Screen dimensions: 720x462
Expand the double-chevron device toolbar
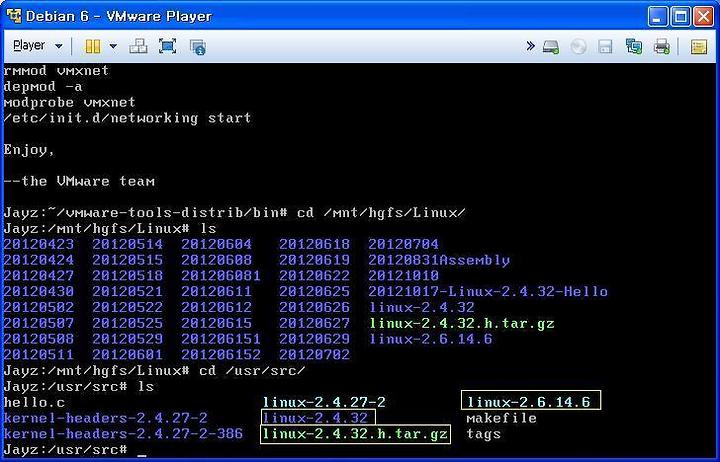tap(530, 45)
